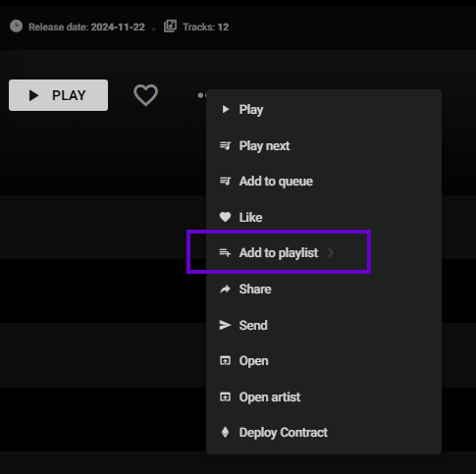The image size is (476, 474).
Task: Choose Open artist from the menu
Action: tap(324, 396)
